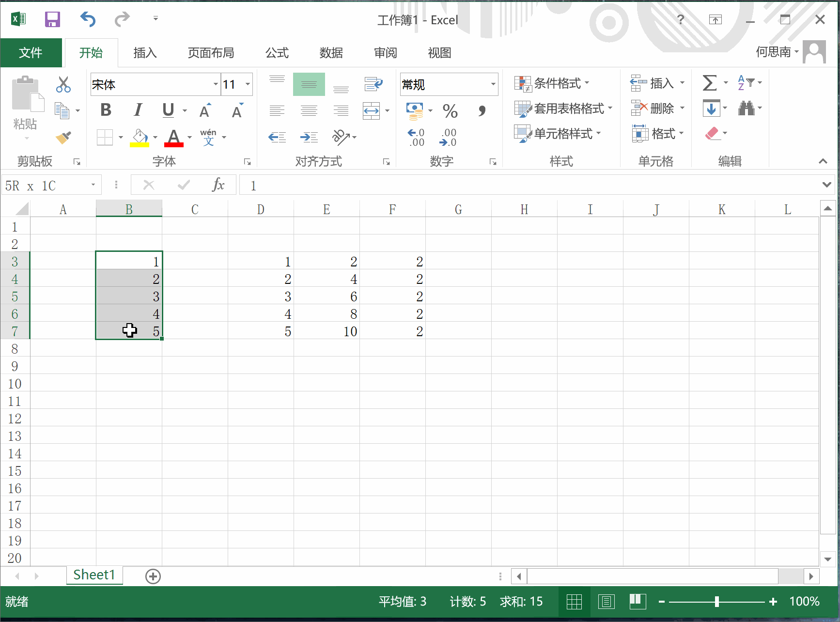Image resolution: width=840 pixels, height=622 pixels.
Task: Toggle italic formatting
Action: (x=138, y=110)
